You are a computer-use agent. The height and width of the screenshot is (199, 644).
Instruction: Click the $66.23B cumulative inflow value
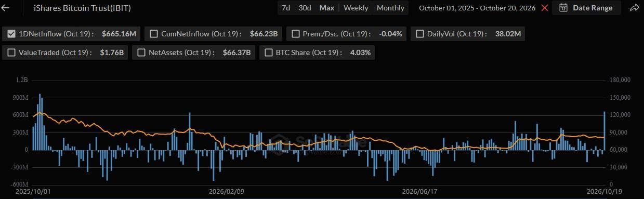coord(264,34)
